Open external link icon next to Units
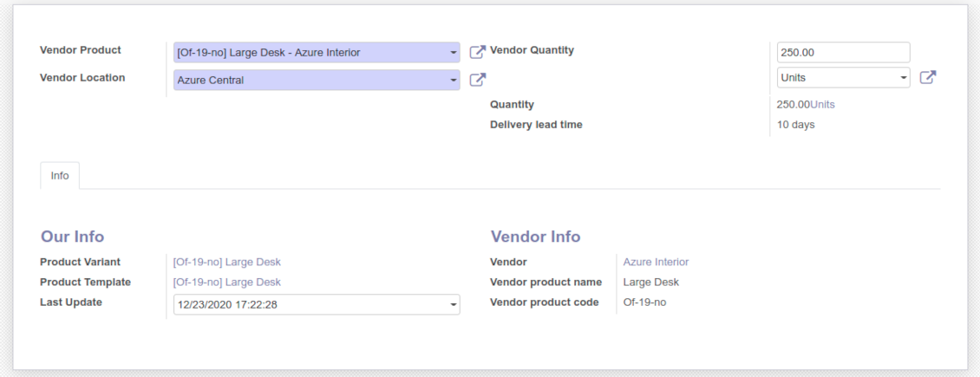 point(927,77)
